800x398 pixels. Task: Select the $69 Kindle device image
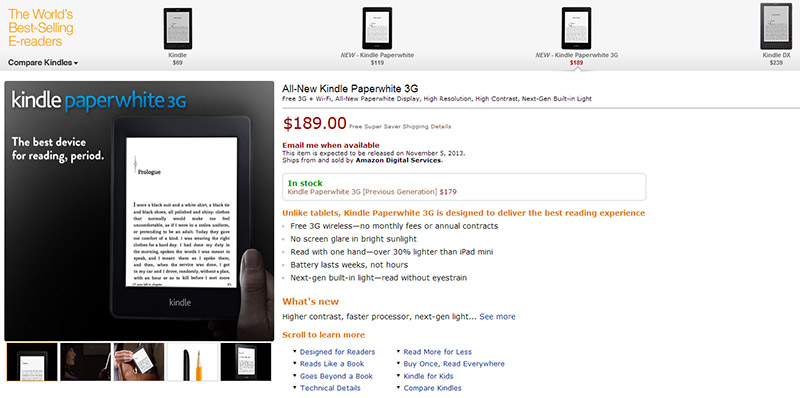178,29
